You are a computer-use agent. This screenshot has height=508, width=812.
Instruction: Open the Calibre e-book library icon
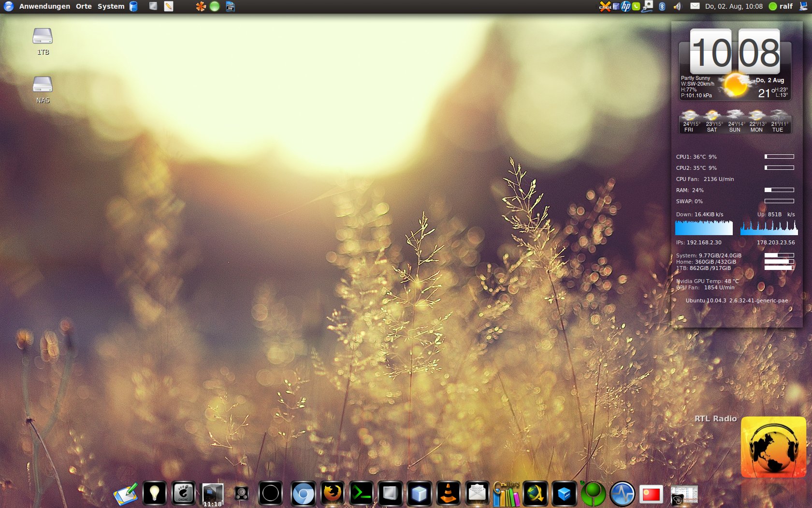[x=506, y=493]
